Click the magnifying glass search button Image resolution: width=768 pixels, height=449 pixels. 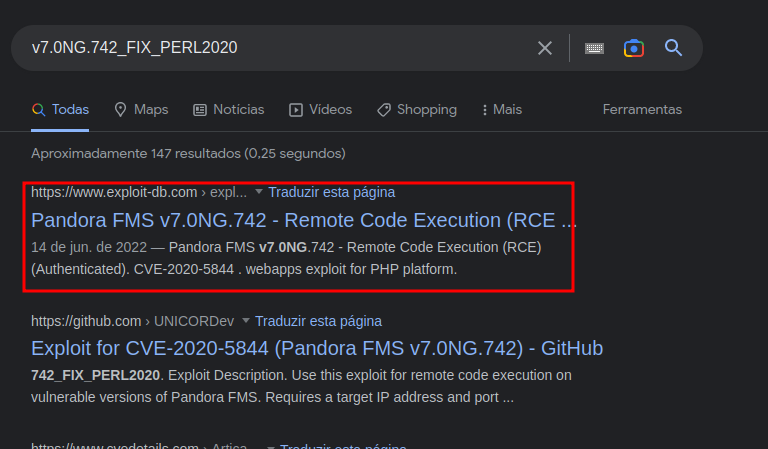pos(673,48)
